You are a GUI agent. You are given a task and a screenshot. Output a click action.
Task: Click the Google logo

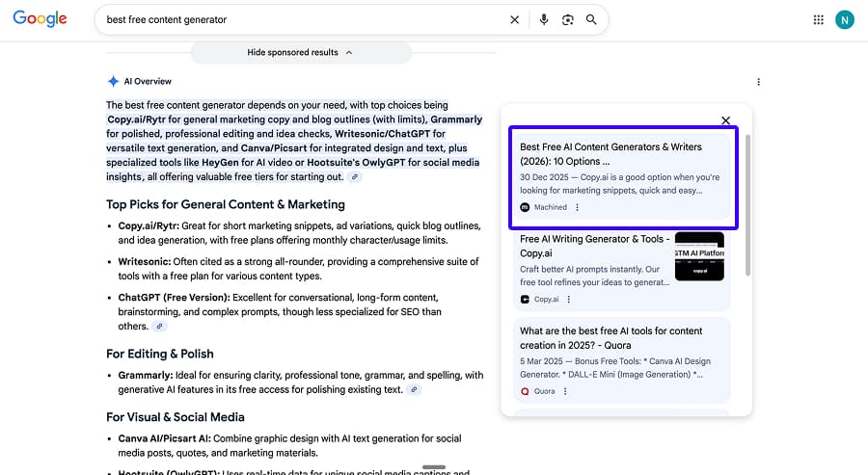(x=40, y=19)
